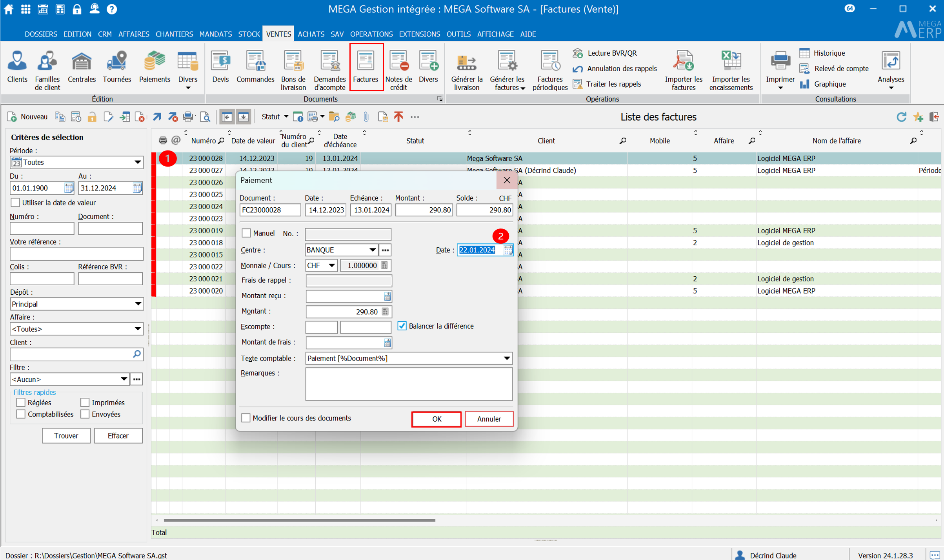This screenshot has height=560, width=944.
Task: Click horizontal scrollbar of invoice list
Action: [x=299, y=520]
